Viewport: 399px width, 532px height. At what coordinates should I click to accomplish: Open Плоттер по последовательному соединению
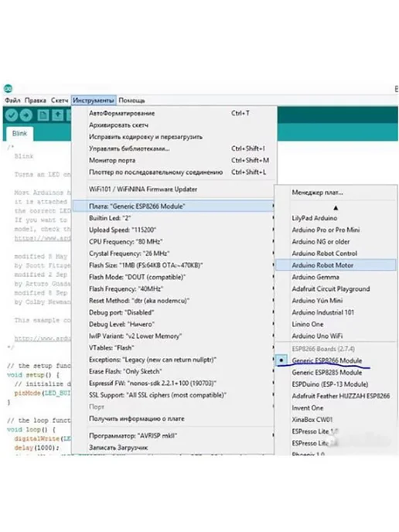(x=174, y=172)
